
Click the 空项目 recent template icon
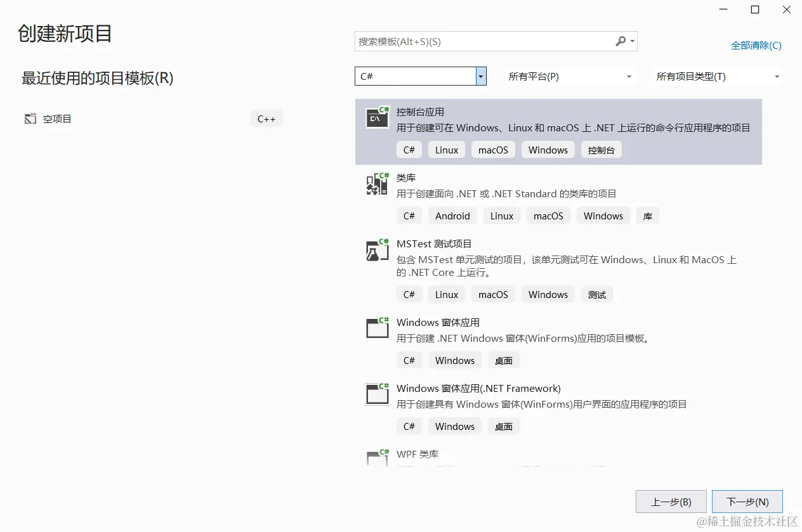click(x=30, y=119)
